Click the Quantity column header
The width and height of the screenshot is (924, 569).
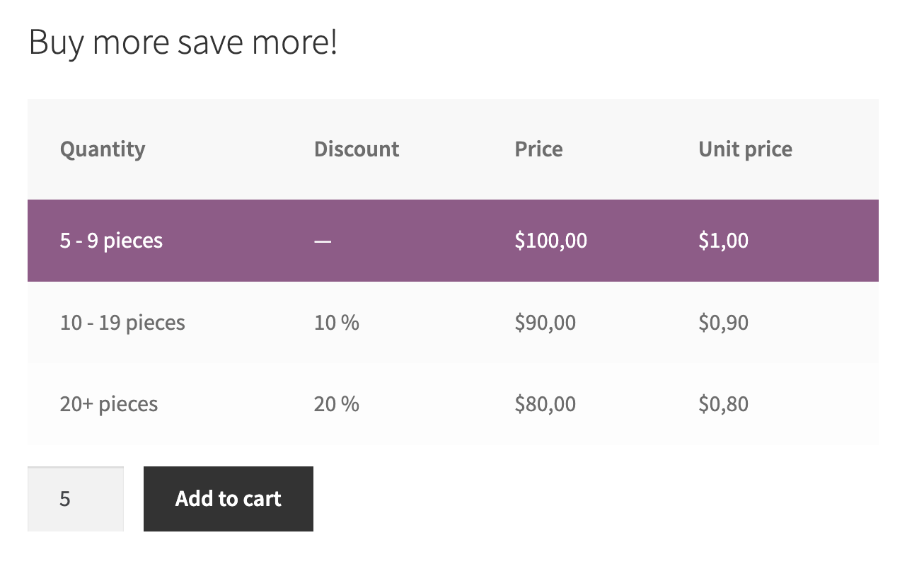point(103,149)
